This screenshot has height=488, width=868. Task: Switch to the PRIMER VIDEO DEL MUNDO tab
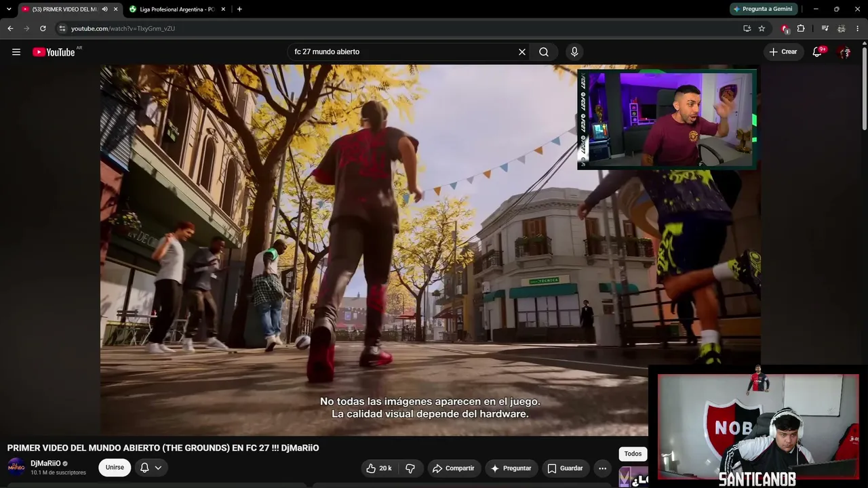[x=66, y=9]
